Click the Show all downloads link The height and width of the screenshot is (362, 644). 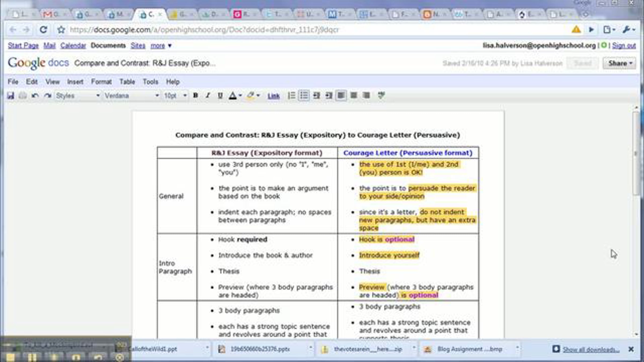click(591, 349)
